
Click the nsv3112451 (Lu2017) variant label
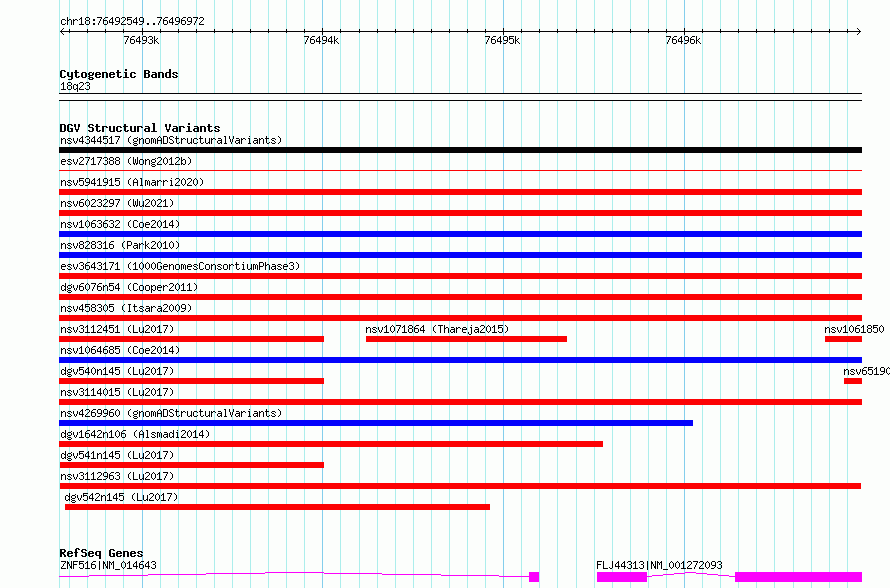pos(117,329)
